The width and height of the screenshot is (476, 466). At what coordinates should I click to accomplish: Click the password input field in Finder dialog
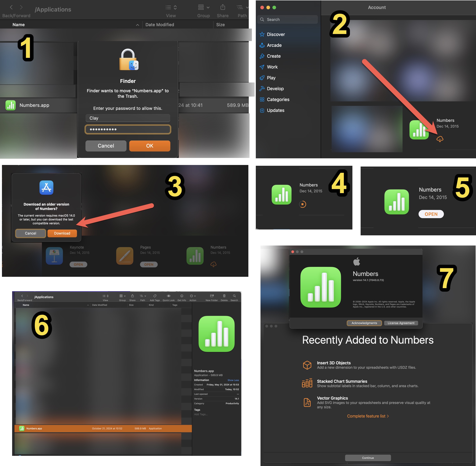[x=128, y=129]
